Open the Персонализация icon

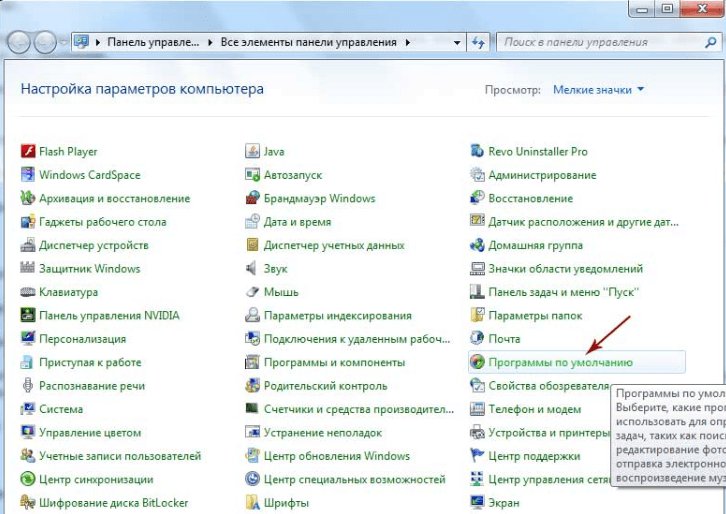click(x=28, y=339)
